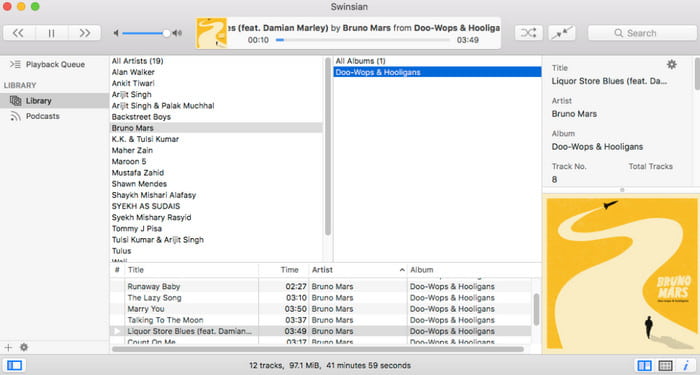Click the Library stacked albums icon

16,101
